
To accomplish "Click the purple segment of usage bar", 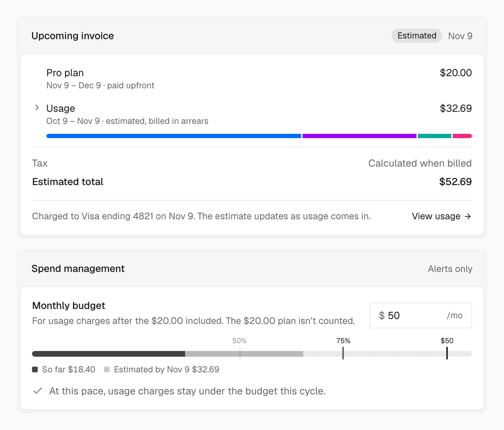I will click(x=359, y=136).
